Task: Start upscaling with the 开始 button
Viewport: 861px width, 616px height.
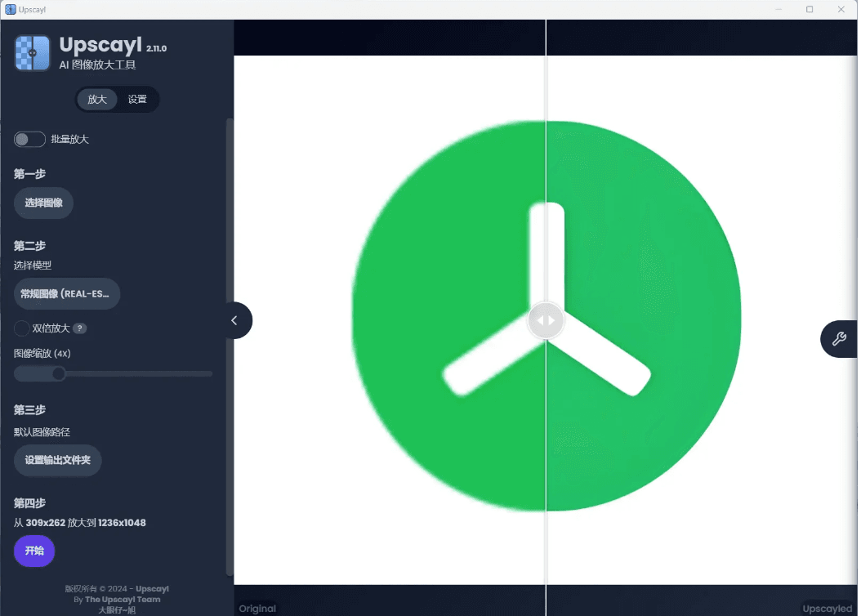Action: (34, 551)
